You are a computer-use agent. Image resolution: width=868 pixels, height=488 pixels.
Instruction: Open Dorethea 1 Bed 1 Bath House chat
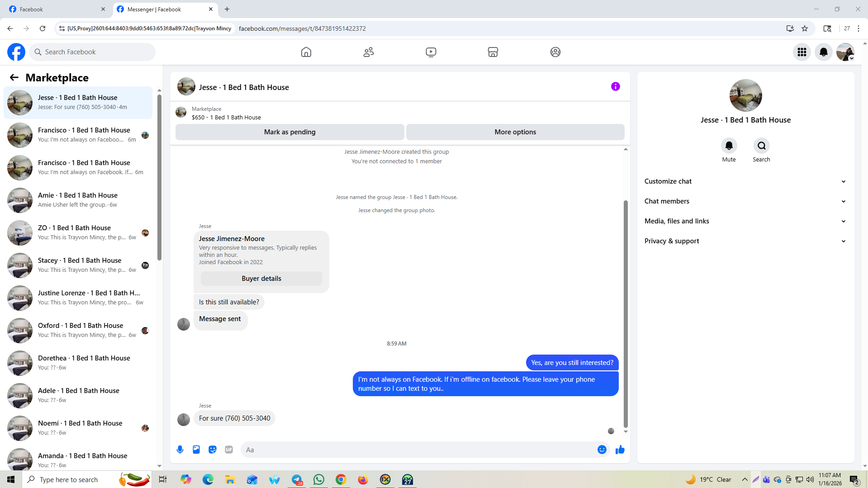(78, 363)
